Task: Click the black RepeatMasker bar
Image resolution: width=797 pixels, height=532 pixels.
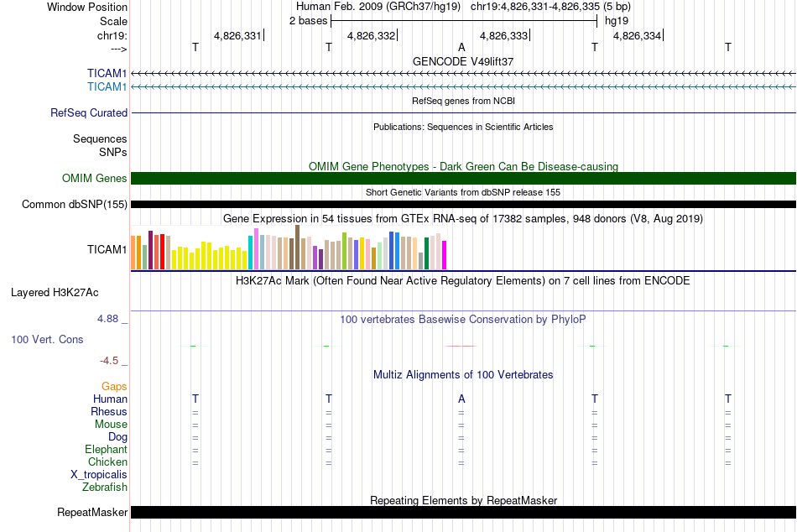Action: pyautogui.click(x=463, y=512)
